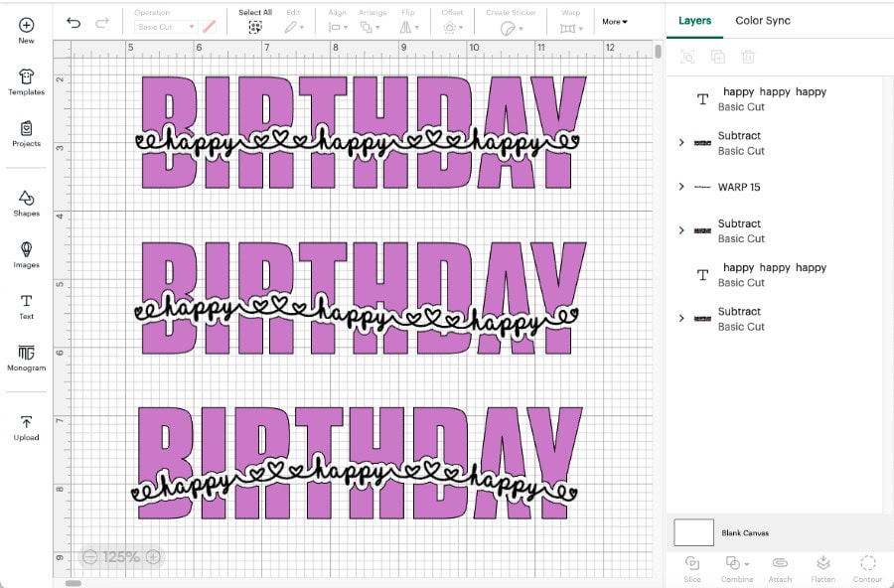Viewport: 894px width, 588px height.
Task: Open the Warp tool
Action: (571, 28)
